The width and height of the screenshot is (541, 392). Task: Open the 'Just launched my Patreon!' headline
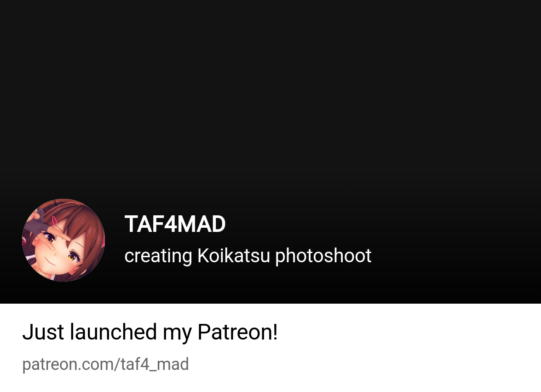(150, 332)
